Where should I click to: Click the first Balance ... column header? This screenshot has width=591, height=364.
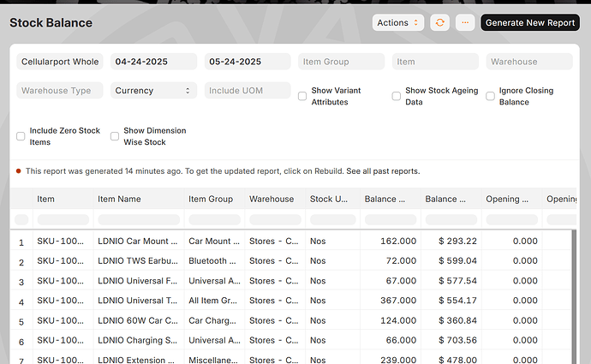point(391,199)
